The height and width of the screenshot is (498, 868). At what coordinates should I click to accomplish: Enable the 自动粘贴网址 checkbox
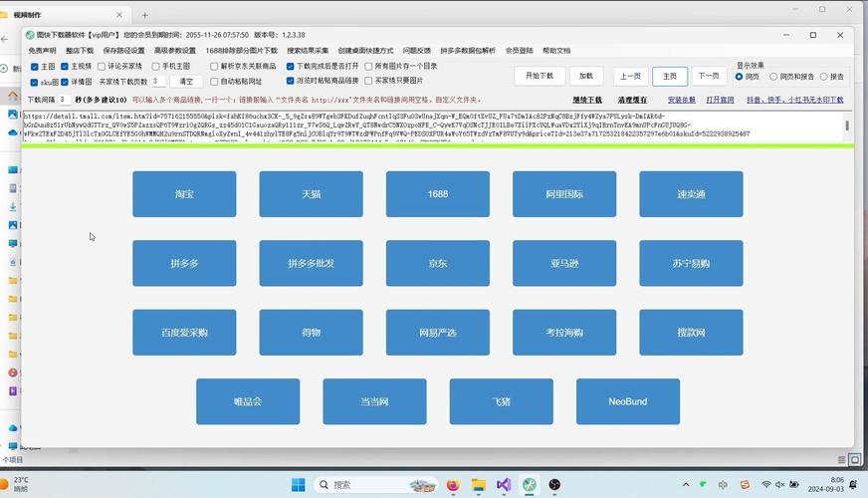click(x=214, y=82)
